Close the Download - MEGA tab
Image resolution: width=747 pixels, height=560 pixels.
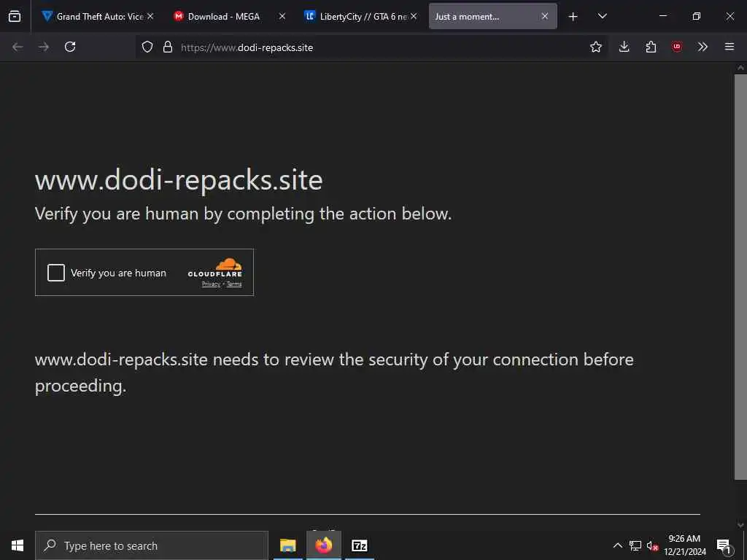[282, 16]
